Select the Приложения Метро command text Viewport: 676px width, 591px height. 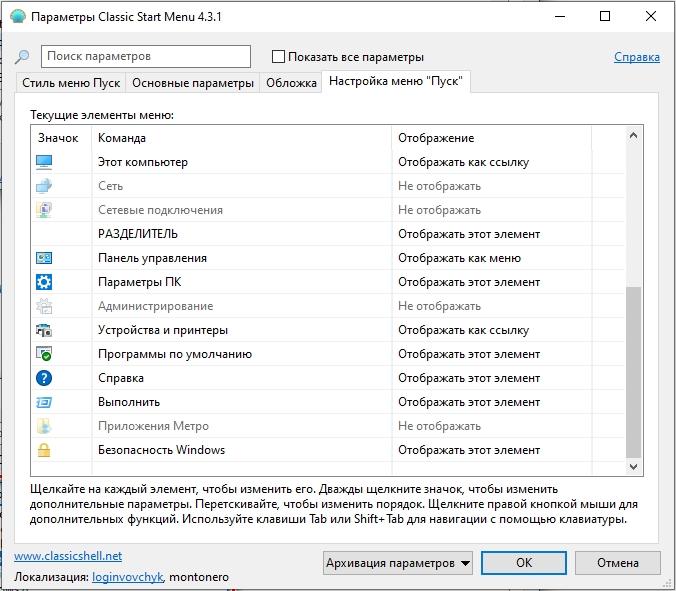click(x=153, y=426)
